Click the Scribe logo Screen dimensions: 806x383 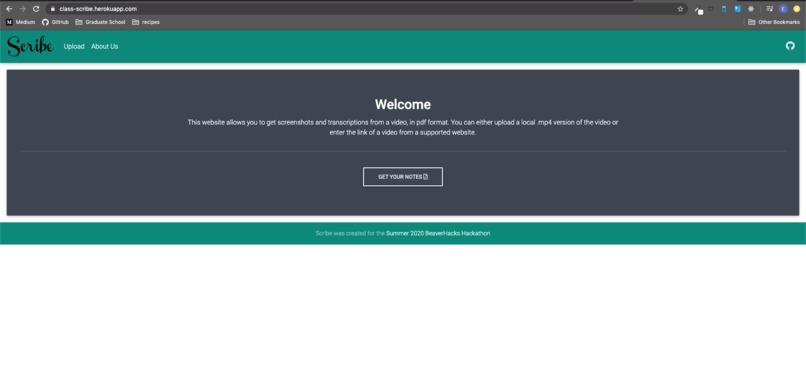point(30,46)
